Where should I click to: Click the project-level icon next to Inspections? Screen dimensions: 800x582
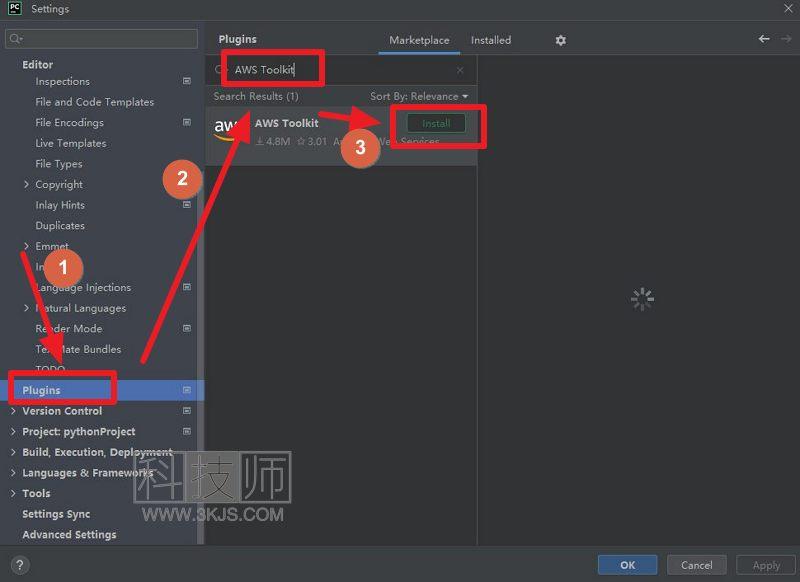(x=187, y=81)
